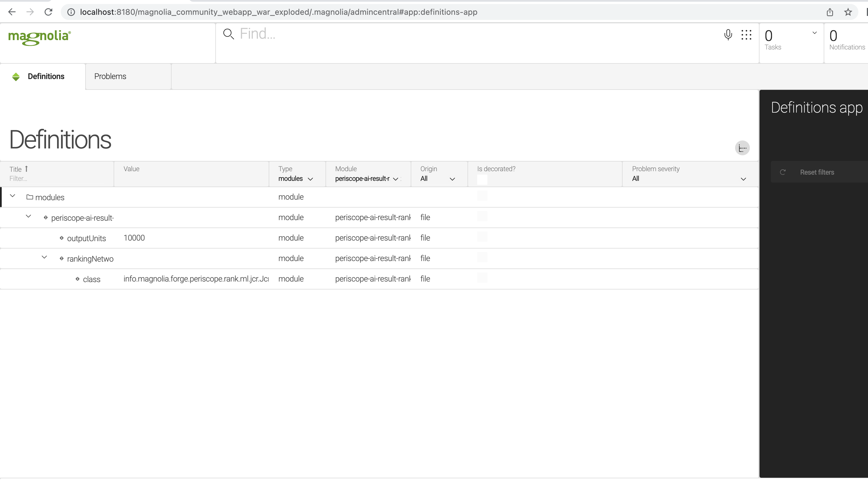Open the app launcher grid icon
The image size is (868, 484).
tap(746, 34)
